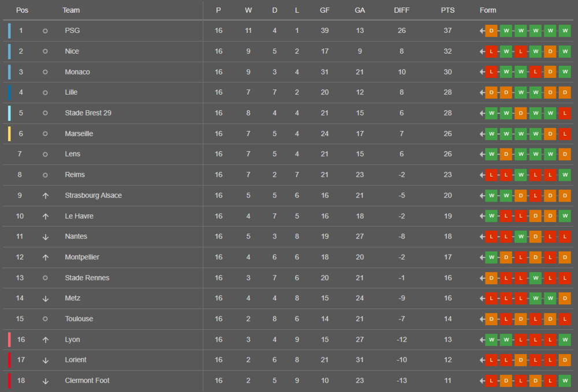Click PSG's most recent green W form badge
This screenshot has height=392, width=578.
[x=565, y=31]
